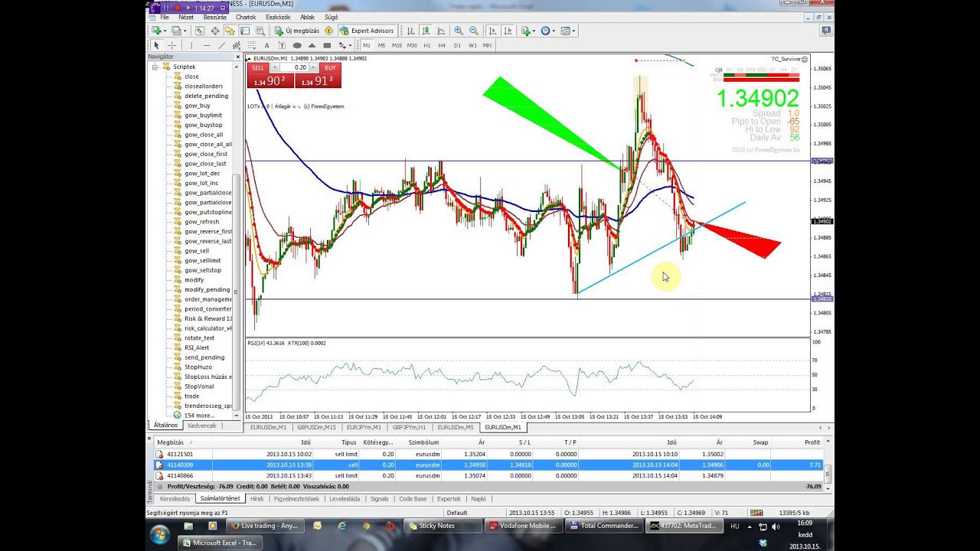Select the text A tool
This screenshot has height=551, width=980.
(x=266, y=45)
